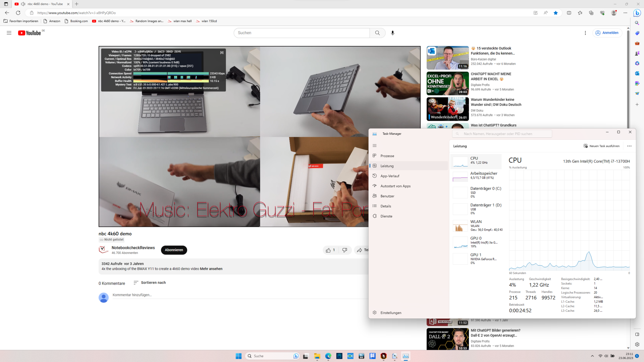644x362 pixels.
Task: Switch to the Prozesse tab
Action: pos(387,156)
